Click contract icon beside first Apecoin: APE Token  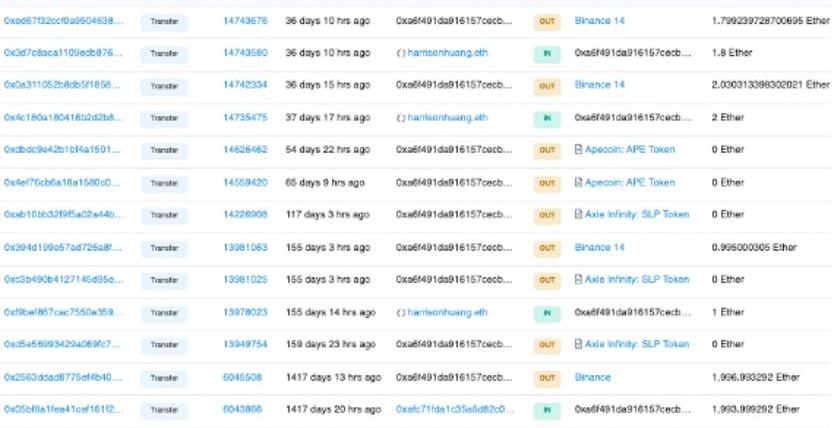(579, 150)
